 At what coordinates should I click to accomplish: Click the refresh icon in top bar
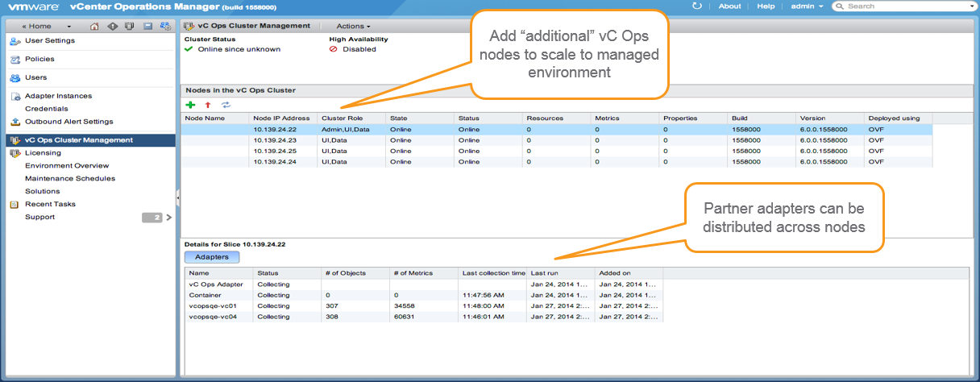697,6
